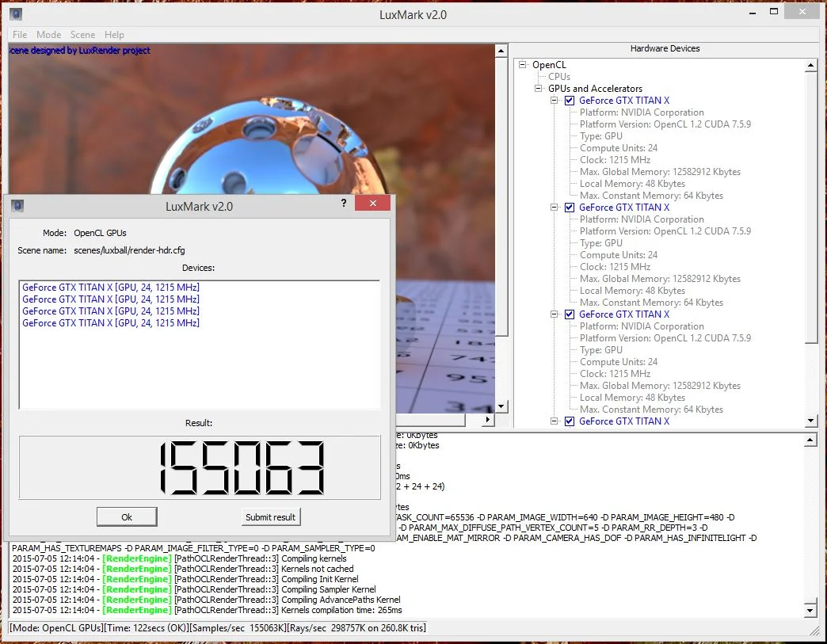Collapse the first GeForce GTX TITAN X node's details
Screen dimensions: 827x644
pos(554,101)
